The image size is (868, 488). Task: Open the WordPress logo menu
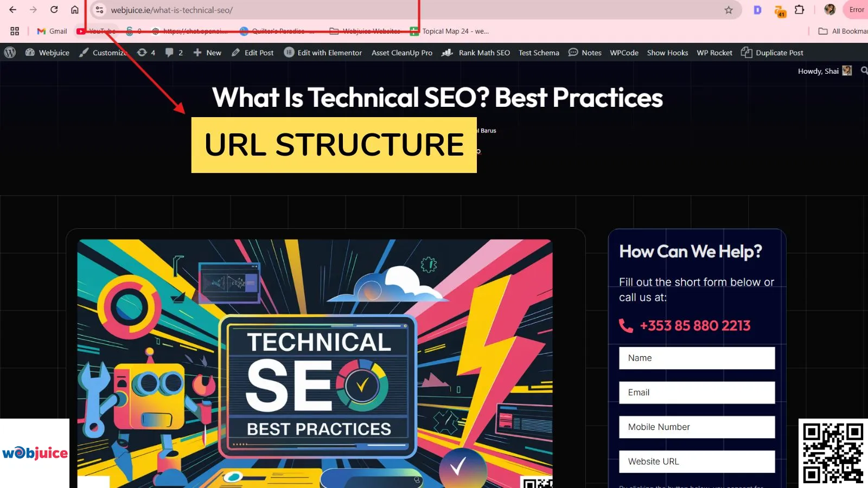[x=10, y=53]
